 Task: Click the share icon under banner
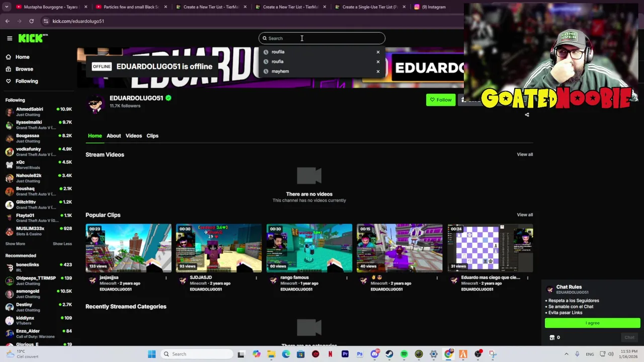527,115
